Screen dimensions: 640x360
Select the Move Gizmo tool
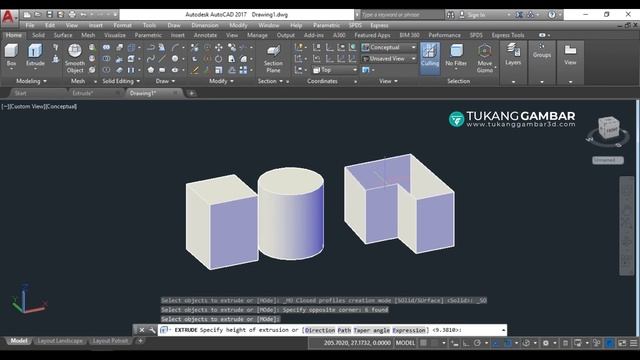point(484,58)
